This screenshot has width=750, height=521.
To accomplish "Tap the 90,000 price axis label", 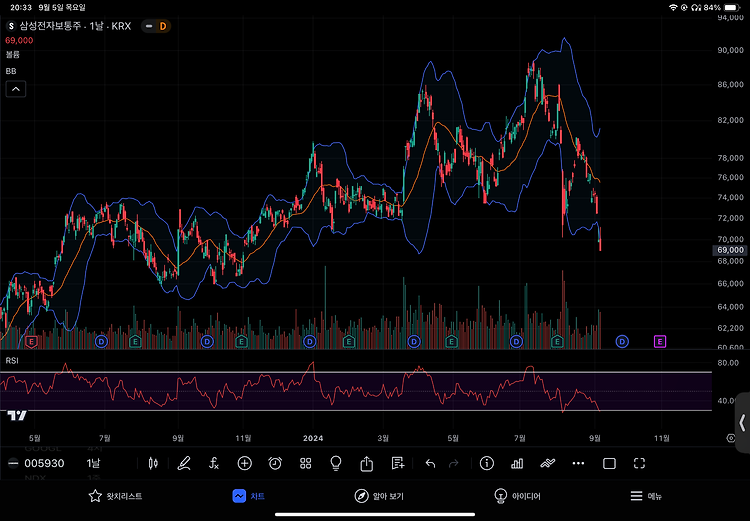I will pyautogui.click(x=730, y=50).
